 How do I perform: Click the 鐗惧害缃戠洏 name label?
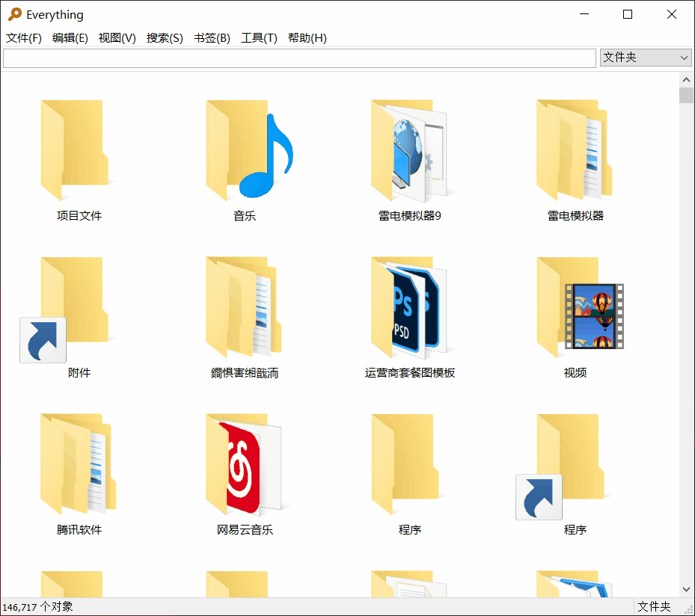point(244,373)
